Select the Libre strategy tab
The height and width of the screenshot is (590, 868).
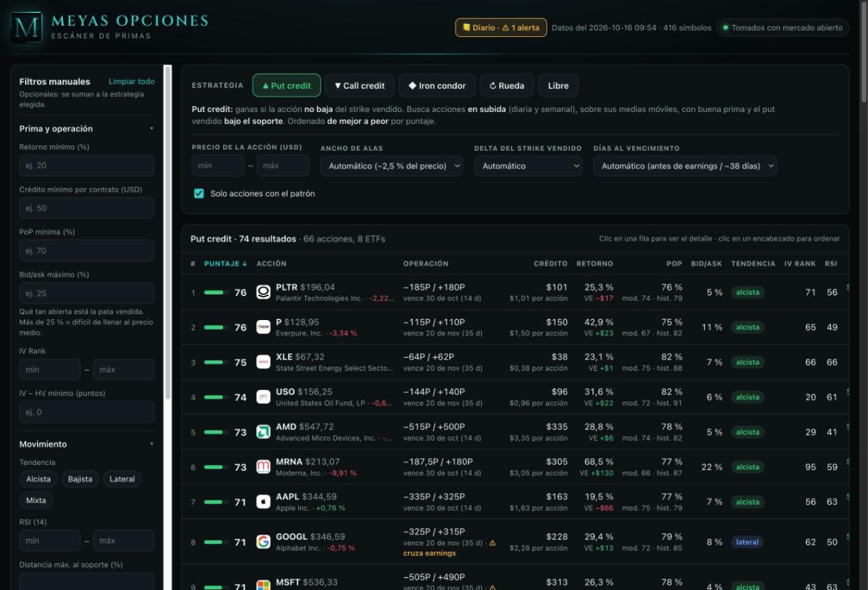click(x=558, y=86)
